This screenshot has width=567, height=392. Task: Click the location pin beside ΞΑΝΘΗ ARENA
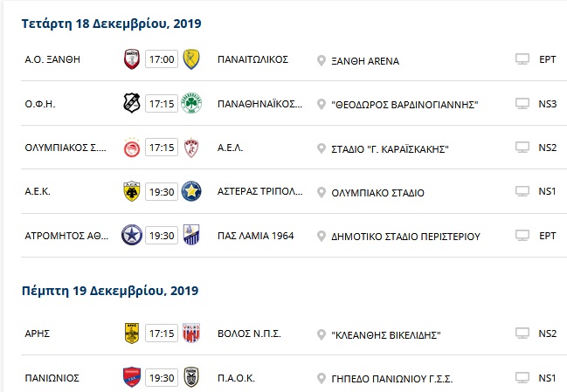(322, 61)
